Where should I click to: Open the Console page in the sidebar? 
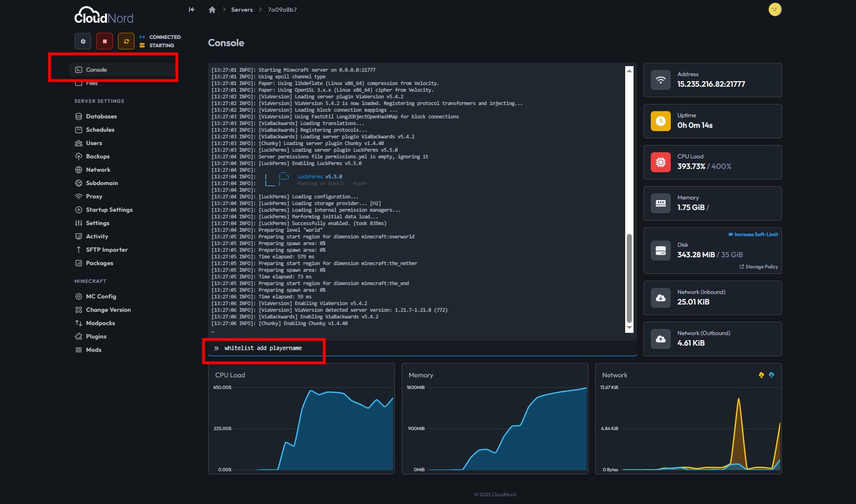[x=122, y=69]
